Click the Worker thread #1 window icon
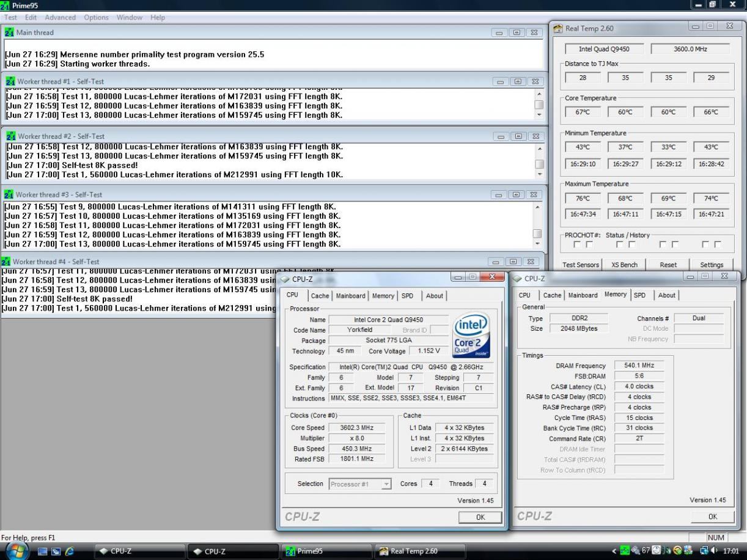 click(x=10, y=81)
